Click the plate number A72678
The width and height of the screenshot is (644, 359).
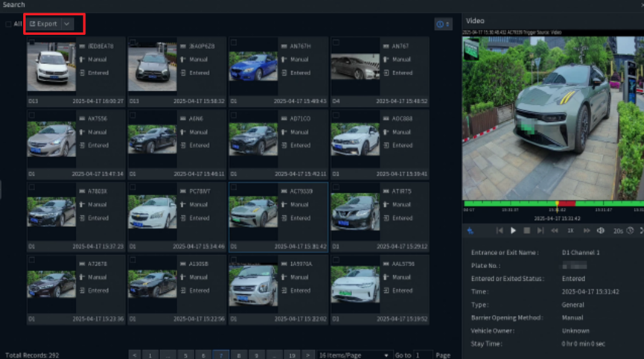[x=98, y=264]
